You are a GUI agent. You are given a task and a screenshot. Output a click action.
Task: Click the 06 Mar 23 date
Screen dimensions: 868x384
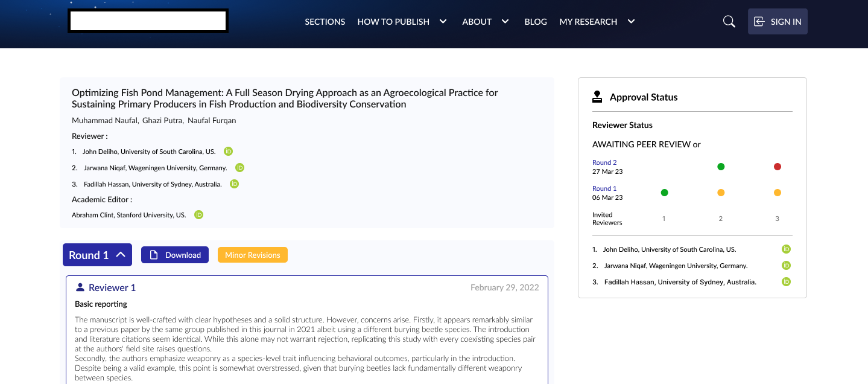coord(607,197)
